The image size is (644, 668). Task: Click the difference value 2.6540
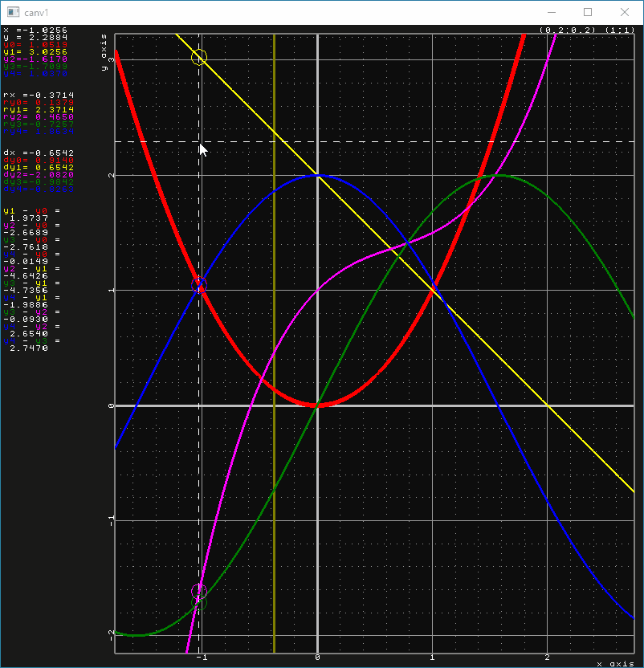(x=29, y=334)
